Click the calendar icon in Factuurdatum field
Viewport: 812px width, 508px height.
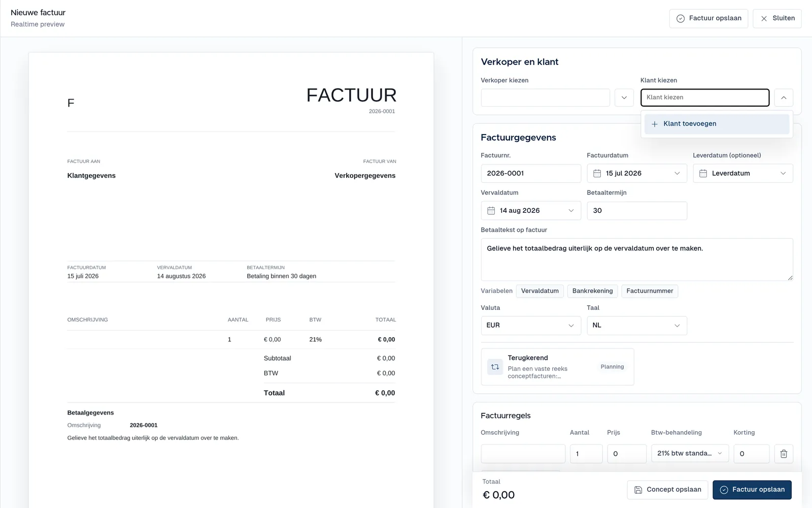pos(597,173)
